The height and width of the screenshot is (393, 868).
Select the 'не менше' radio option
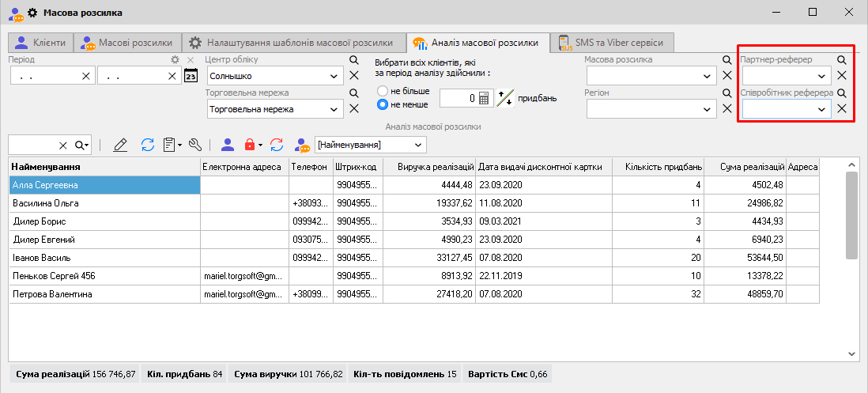[x=383, y=104]
